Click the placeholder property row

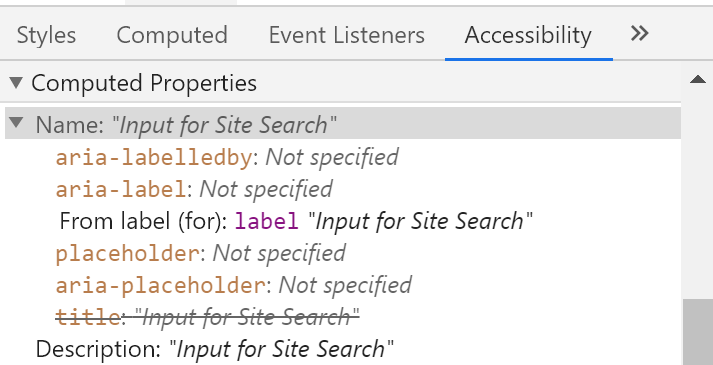(201, 253)
